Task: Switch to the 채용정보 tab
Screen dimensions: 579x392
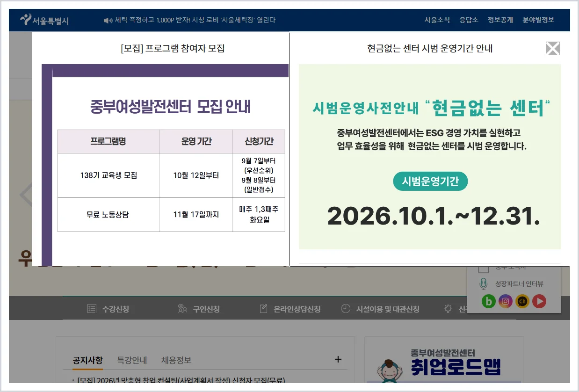Action: click(x=176, y=360)
